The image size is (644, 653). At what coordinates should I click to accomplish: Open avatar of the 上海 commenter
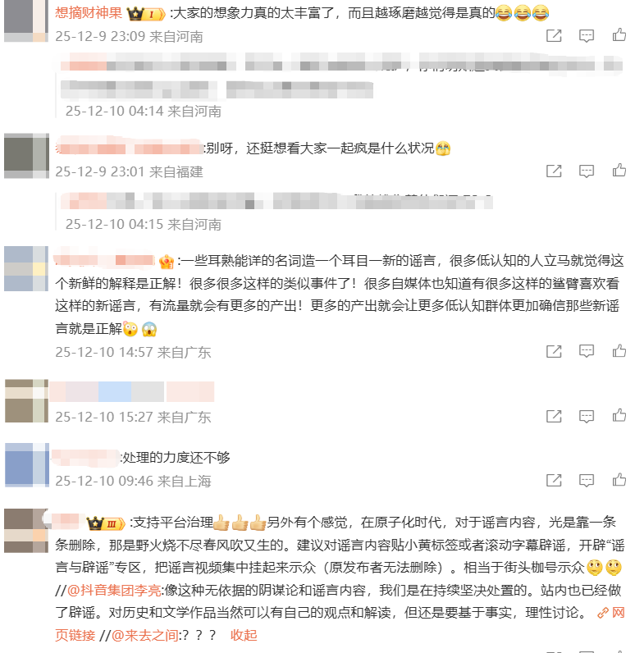click(26, 465)
